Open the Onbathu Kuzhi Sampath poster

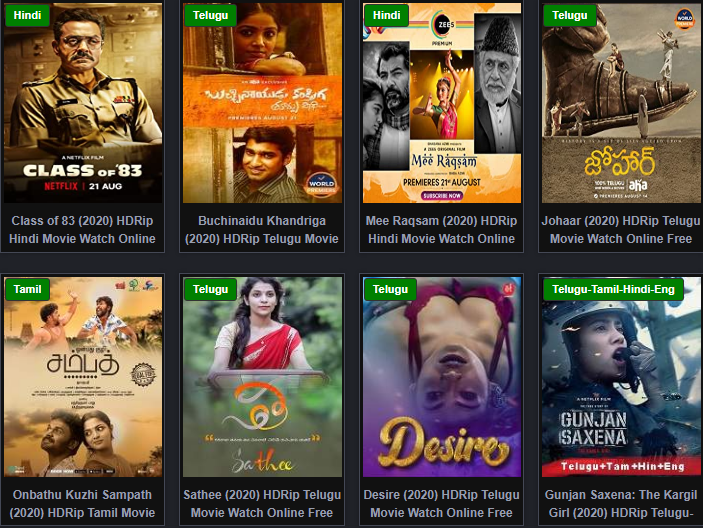(83, 377)
